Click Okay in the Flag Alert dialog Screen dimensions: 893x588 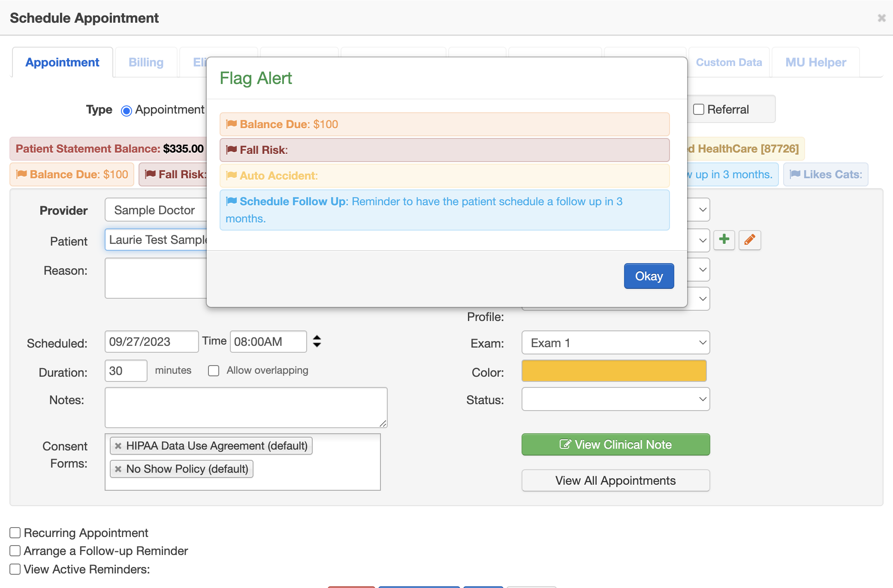pyautogui.click(x=649, y=276)
